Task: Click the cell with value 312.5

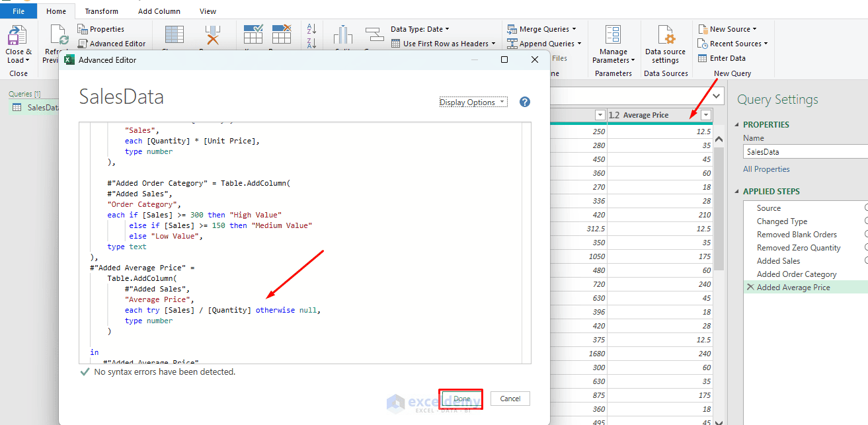Action: [578, 228]
